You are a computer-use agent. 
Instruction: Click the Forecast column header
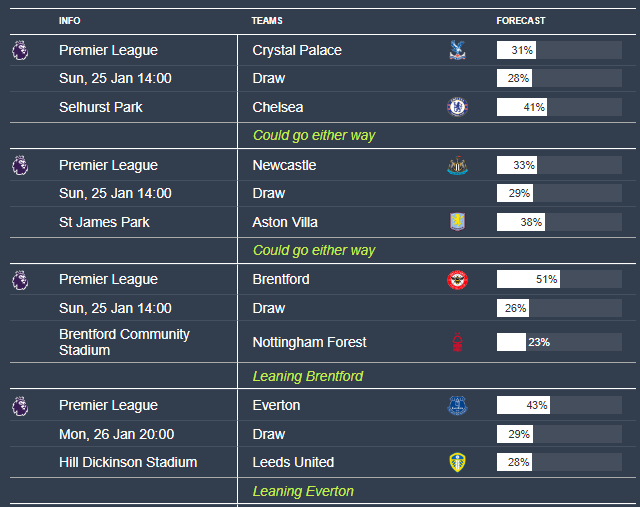pyautogui.click(x=521, y=20)
